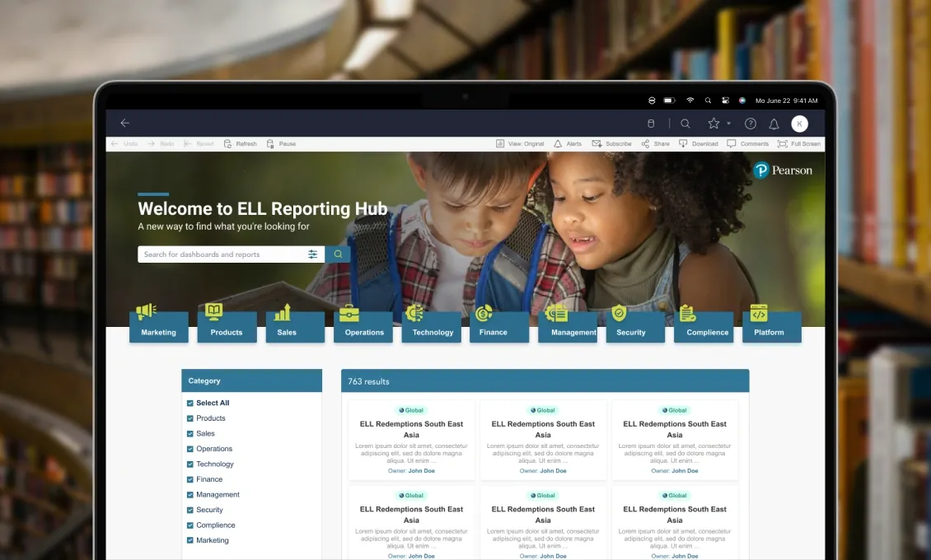This screenshot has height=560, width=931.
Task: Enter Full Screen mode
Action: coord(799,143)
